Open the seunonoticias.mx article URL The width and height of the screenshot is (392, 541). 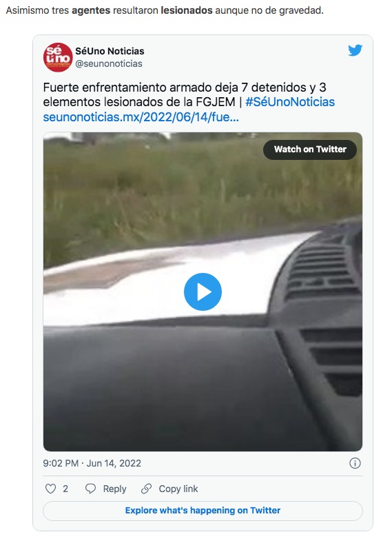tap(141, 117)
